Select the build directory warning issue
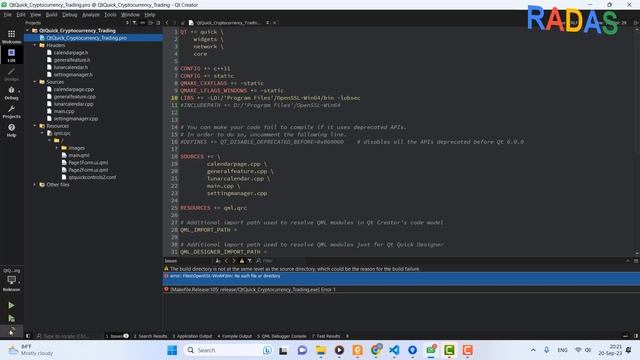The width and height of the screenshot is (640, 360). coord(401,269)
